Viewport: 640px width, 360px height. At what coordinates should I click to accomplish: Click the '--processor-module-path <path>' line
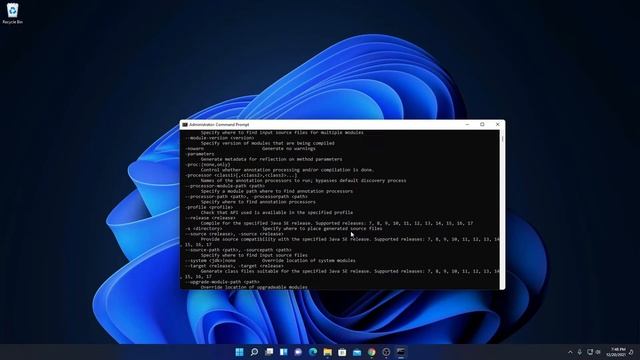point(225,186)
